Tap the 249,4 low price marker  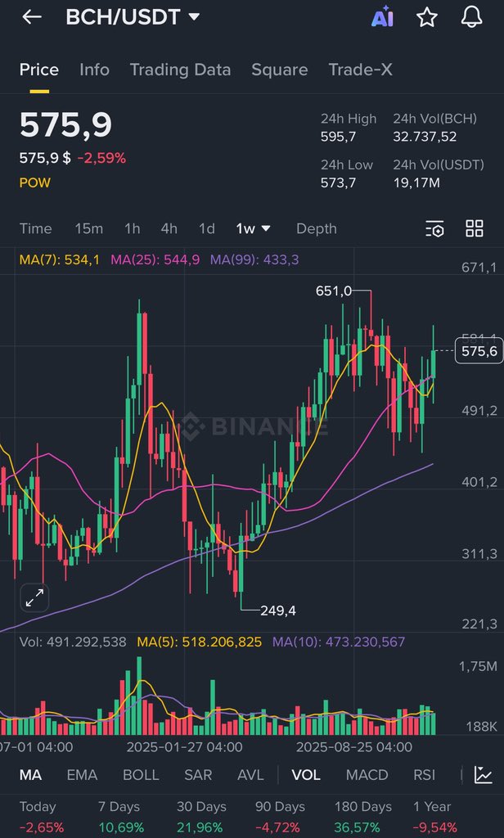tap(278, 610)
